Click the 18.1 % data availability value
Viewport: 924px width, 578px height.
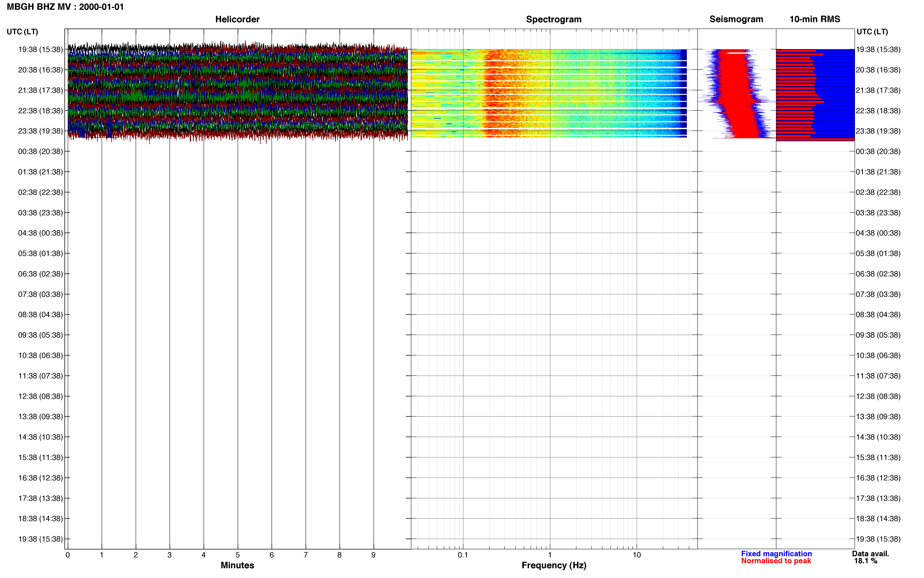pos(866,561)
